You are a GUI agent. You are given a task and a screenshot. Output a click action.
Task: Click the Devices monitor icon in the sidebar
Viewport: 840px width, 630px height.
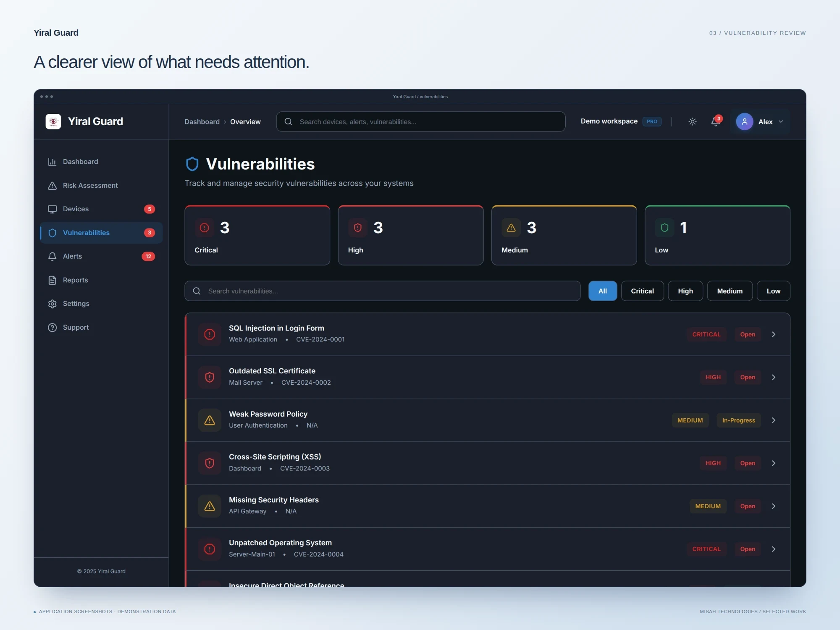click(x=52, y=209)
